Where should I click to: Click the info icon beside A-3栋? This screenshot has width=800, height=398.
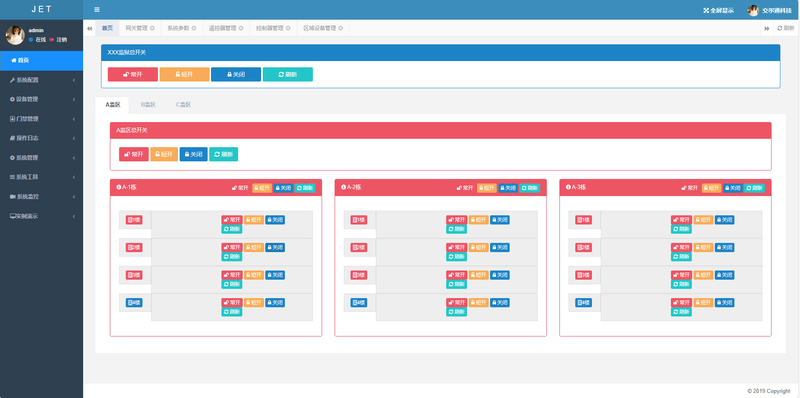[x=568, y=187]
